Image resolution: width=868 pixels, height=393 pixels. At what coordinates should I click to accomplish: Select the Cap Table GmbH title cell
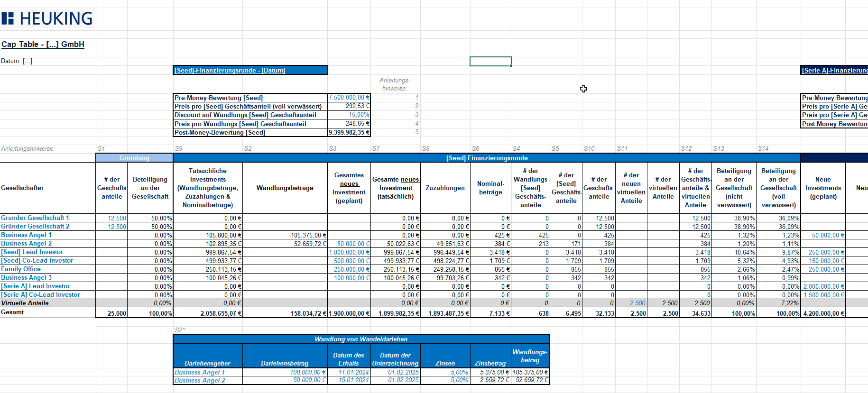(x=43, y=44)
